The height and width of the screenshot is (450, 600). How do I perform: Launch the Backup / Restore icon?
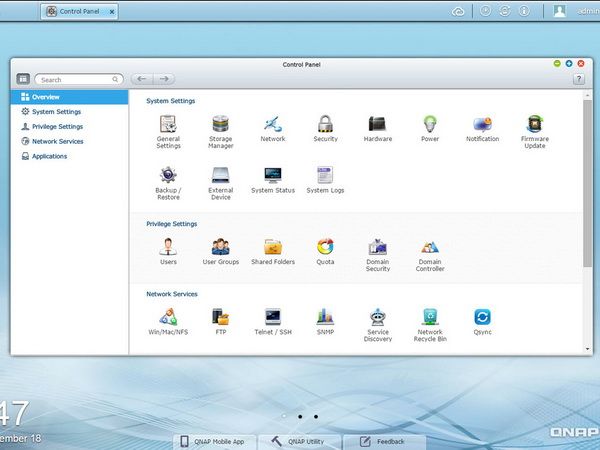[x=168, y=183]
